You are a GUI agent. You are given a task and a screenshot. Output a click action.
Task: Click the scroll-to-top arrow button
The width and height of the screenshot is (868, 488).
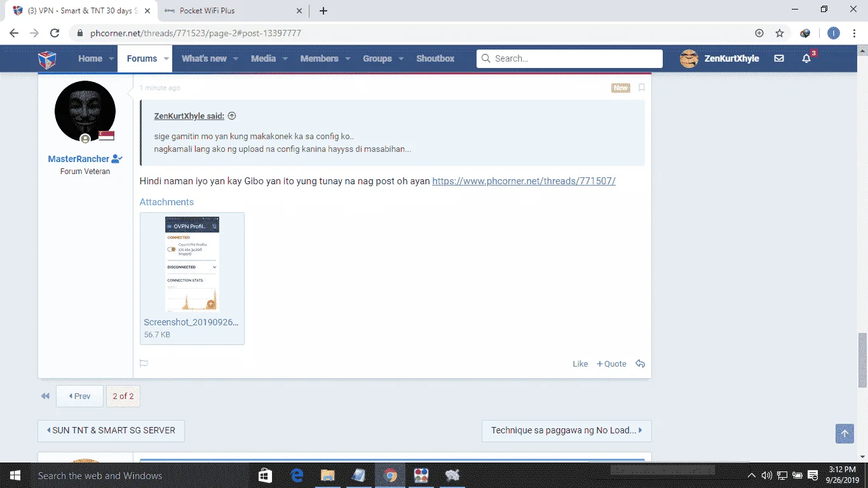pos(844,433)
